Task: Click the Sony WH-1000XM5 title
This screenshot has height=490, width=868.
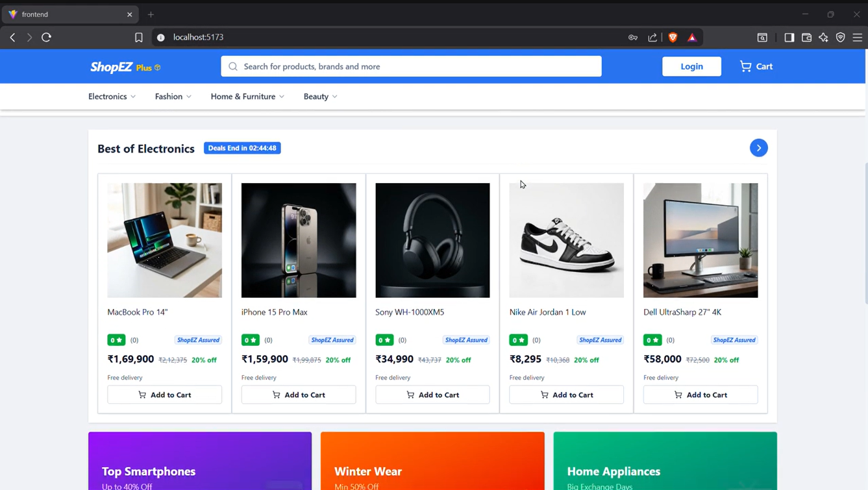Action: pyautogui.click(x=410, y=312)
